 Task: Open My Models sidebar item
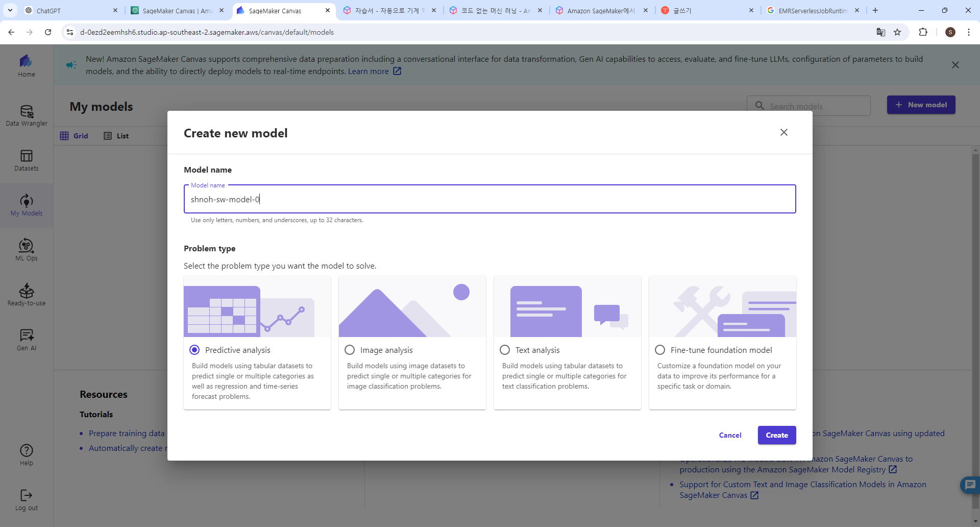click(27, 205)
